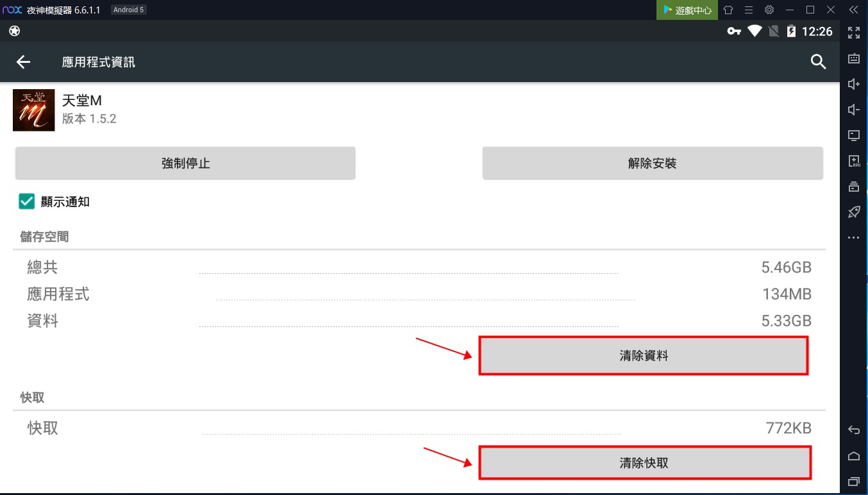
Task: Open the hamburger menu in title bar
Action: point(749,10)
